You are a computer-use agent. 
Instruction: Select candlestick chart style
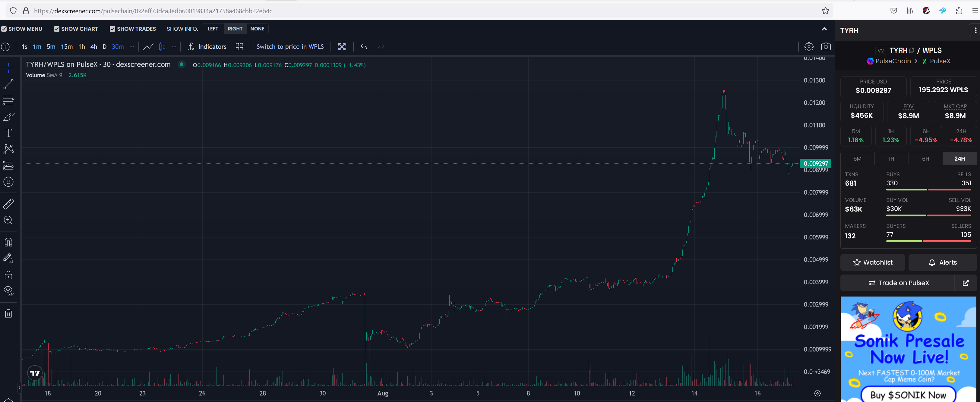(162, 47)
